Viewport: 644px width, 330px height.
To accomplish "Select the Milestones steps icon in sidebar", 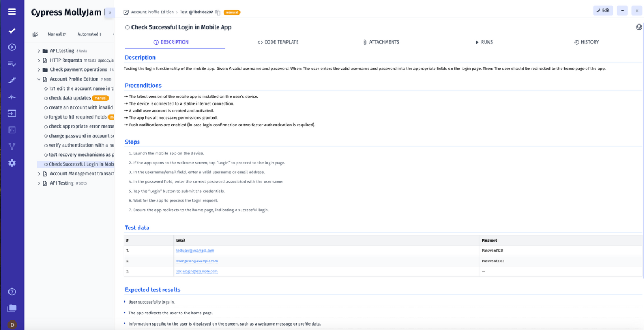I will coord(12,79).
